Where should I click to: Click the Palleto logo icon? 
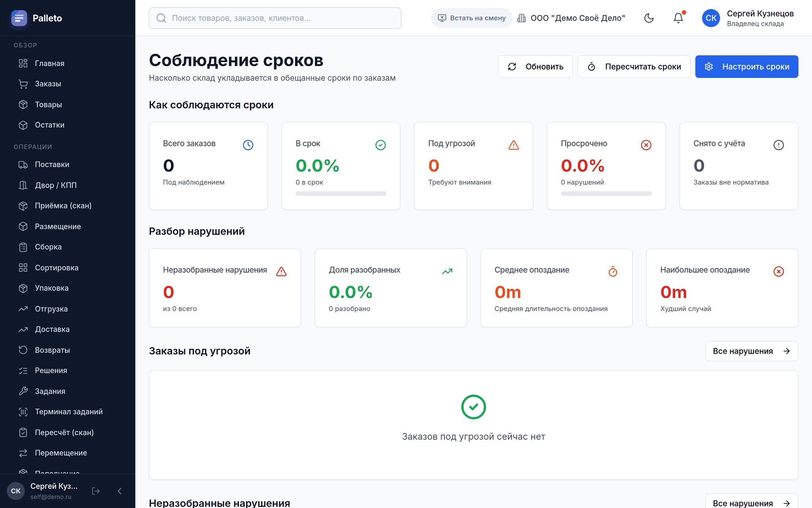tap(19, 18)
